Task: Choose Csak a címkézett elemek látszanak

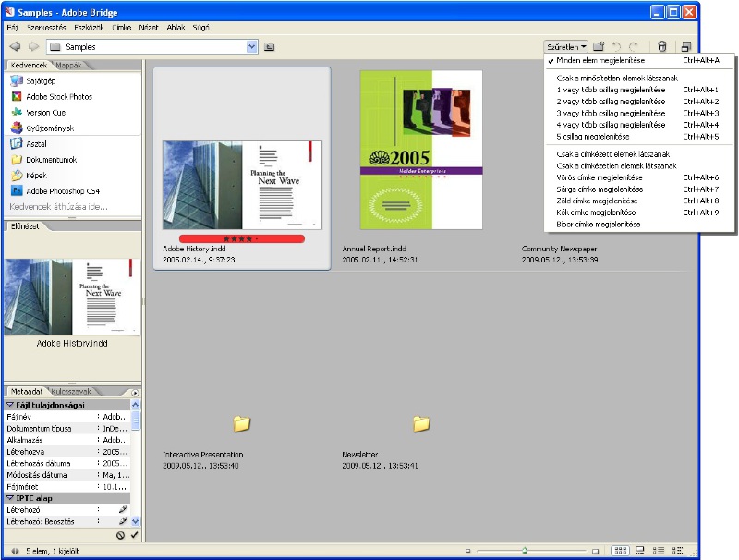Action: 639,154
